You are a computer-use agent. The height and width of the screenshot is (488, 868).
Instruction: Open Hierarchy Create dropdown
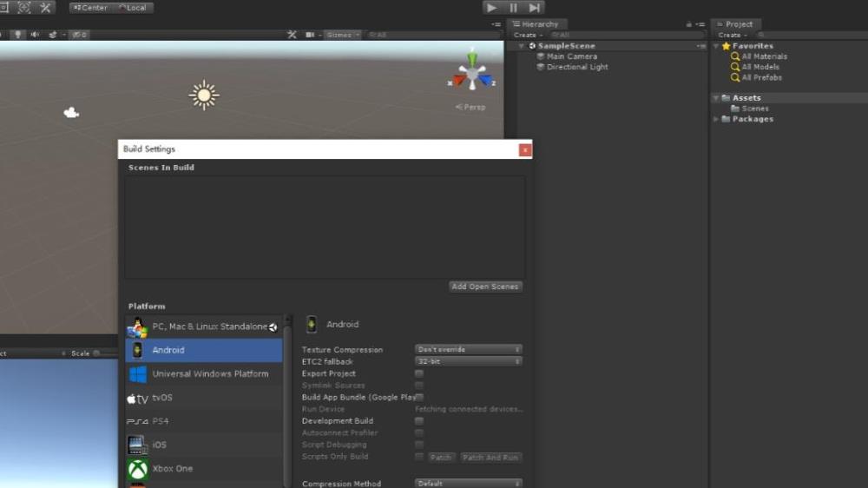tap(528, 35)
